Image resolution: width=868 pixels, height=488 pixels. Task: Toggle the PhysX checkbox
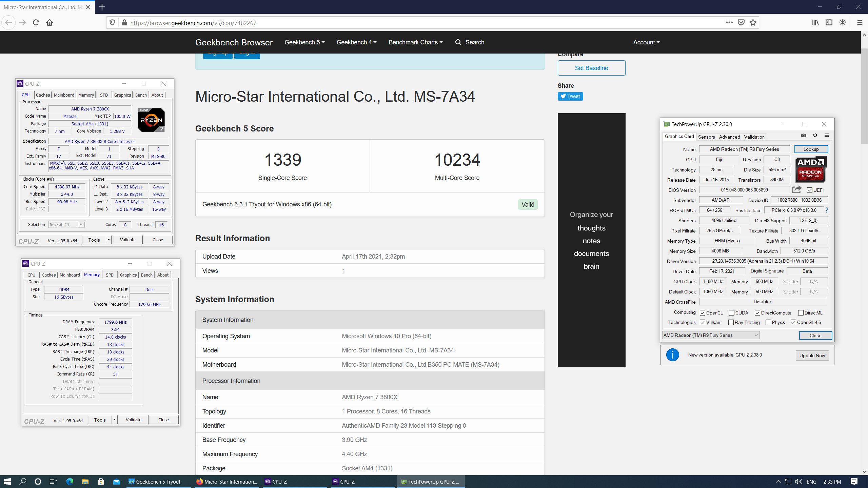tap(768, 322)
